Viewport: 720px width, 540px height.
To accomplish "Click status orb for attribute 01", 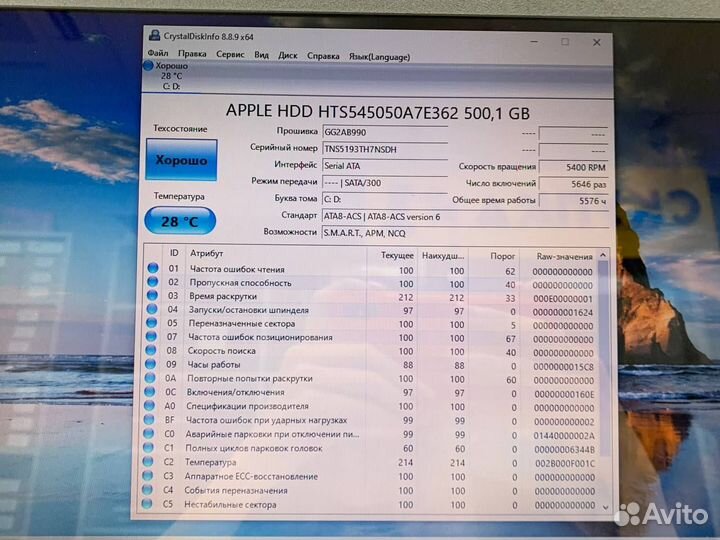I will pos(153,268).
